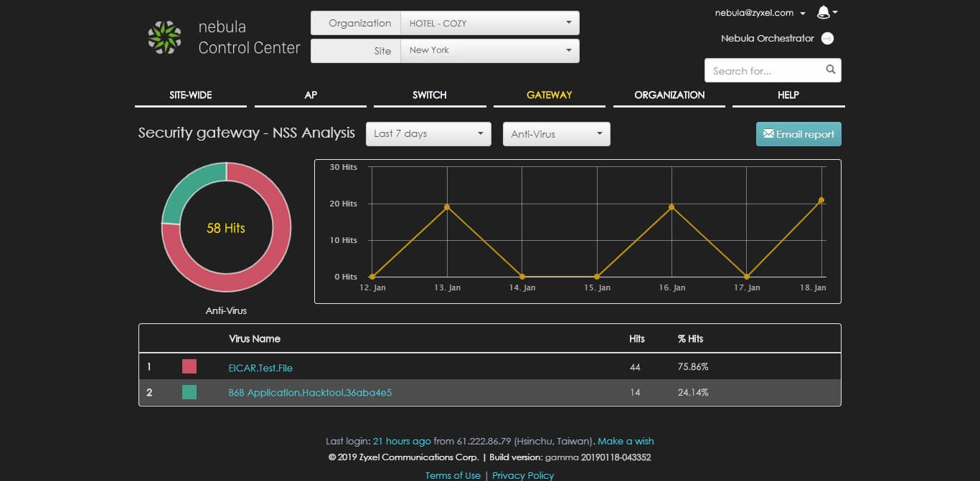Expand the Anti-Virus category dropdown

coord(556,134)
